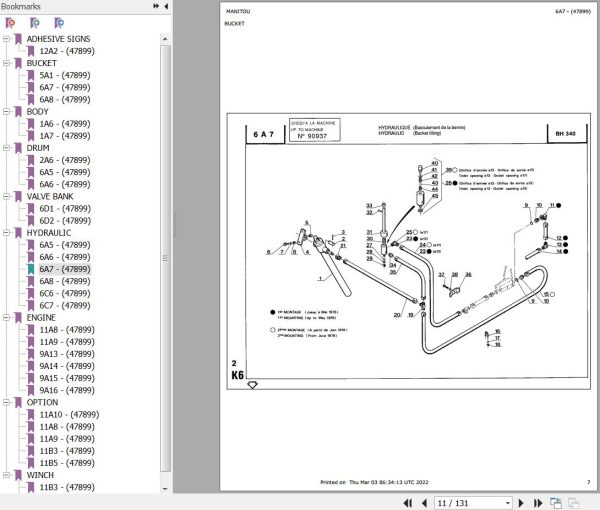
Task: Select the VALVE BANK bookmark heading
Action: click(x=49, y=197)
